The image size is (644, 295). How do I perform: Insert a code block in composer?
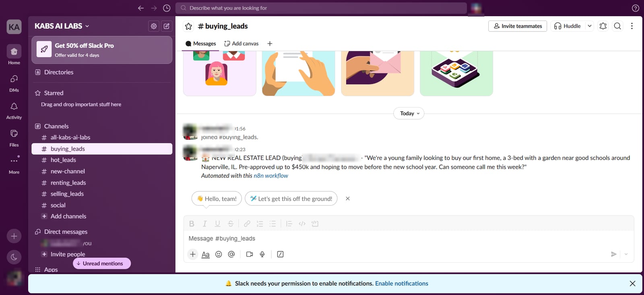tap(315, 224)
